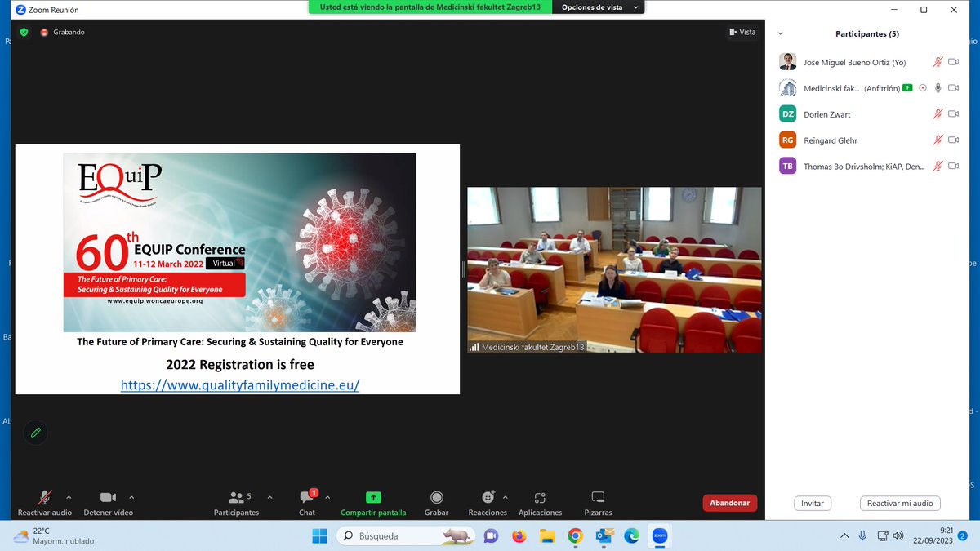Image resolution: width=980 pixels, height=551 pixels.
Task: Collapse the Participantes panel chevron
Action: (x=781, y=33)
